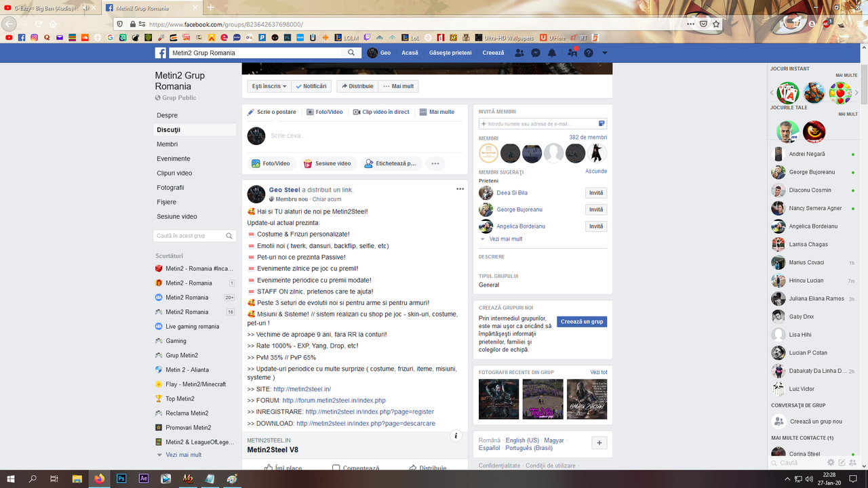Click the Vezi tot photos link
This screenshot has width=868, height=488.
coord(599,372)
